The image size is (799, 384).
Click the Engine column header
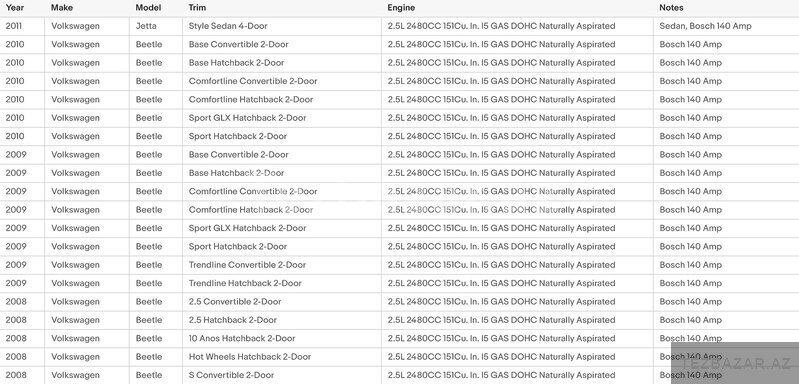tap(401, 8)
